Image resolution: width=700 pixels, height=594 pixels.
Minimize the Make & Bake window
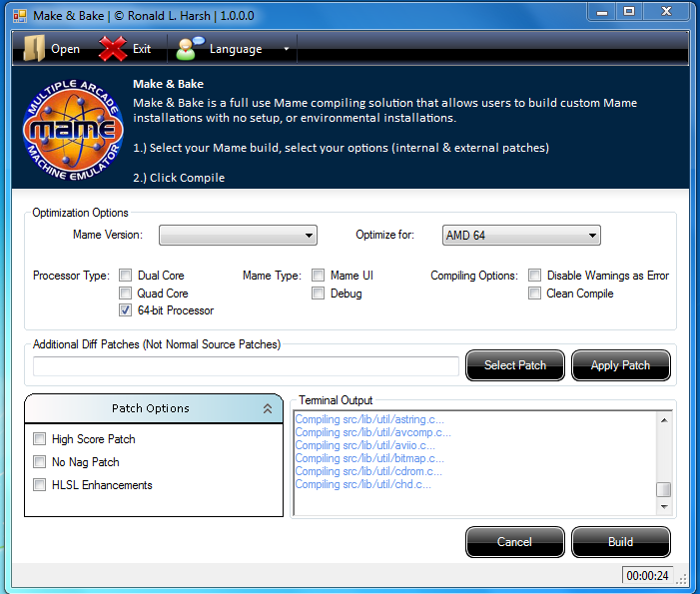(602, 12)
